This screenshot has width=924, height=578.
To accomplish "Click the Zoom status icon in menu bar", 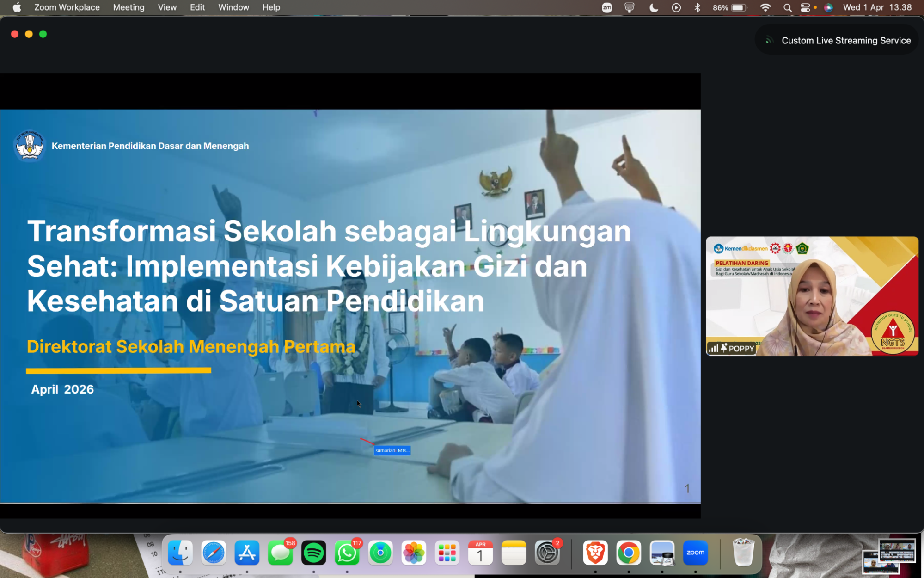I will (607, 7).
